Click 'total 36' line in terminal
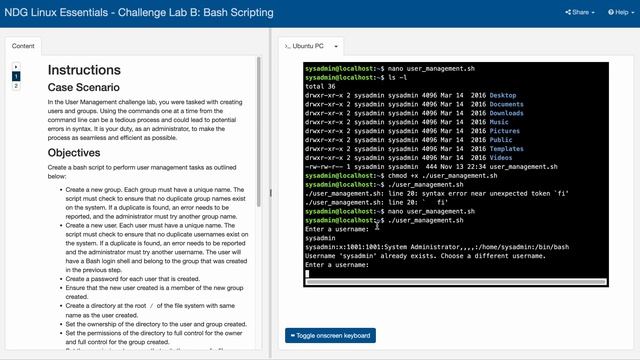 click(320, 86)
